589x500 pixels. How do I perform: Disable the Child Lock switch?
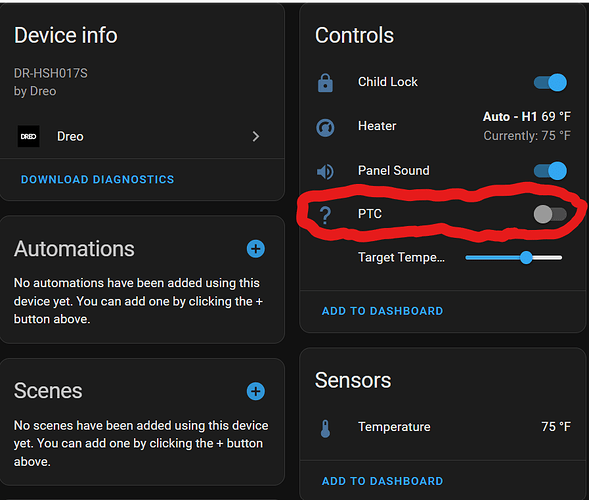coord(550,82)
